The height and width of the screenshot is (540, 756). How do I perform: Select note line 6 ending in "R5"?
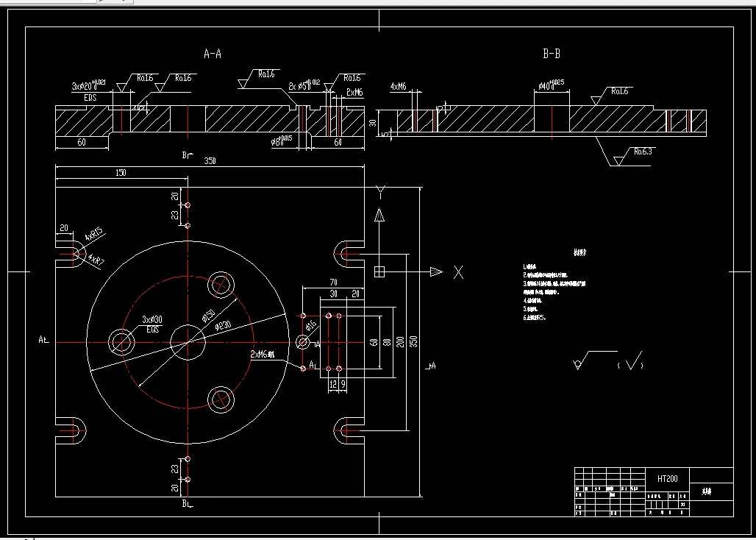click(x=534, y=319)
